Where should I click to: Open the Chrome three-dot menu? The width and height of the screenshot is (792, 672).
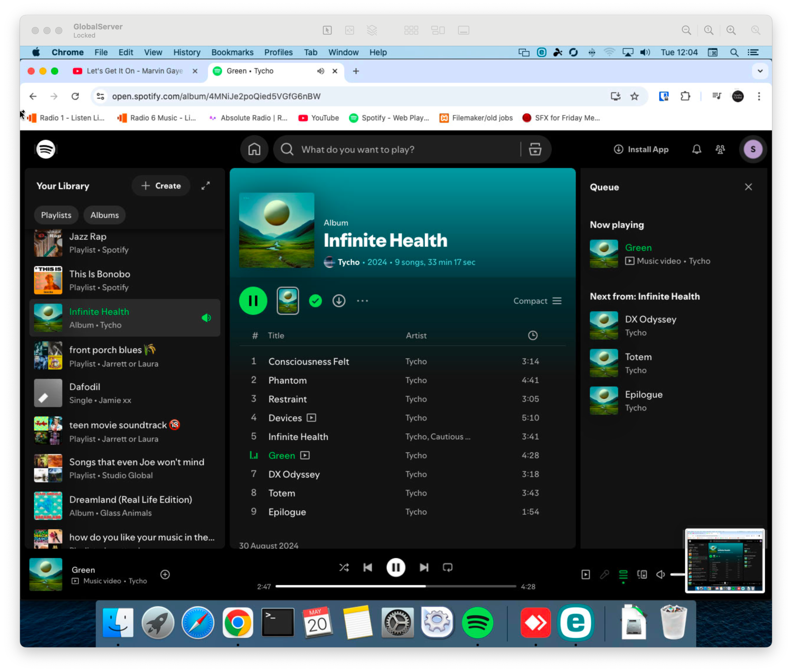pyautogui.click(x=759, y=96)
